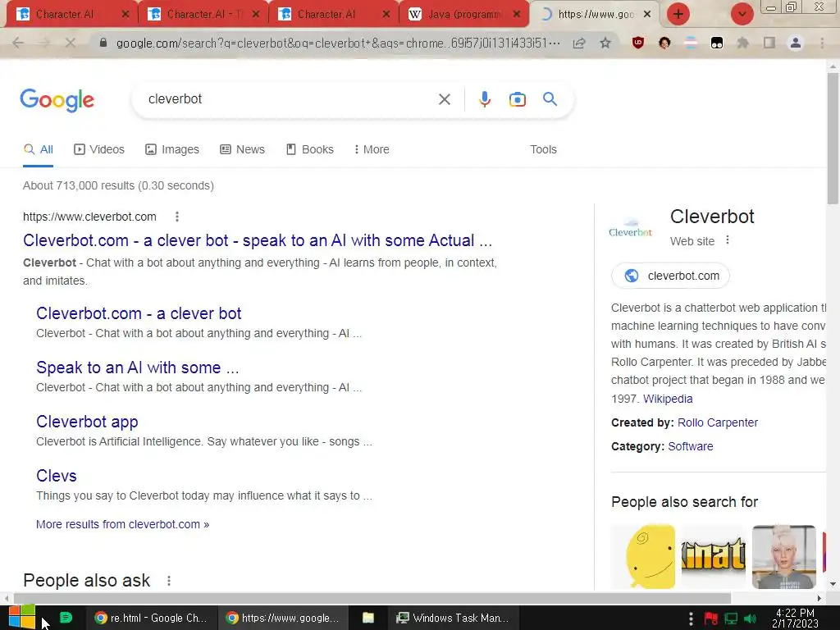This screenshot has width=840, height=630.
Task: Click the red flag tray icon
Action: point(711,619)
